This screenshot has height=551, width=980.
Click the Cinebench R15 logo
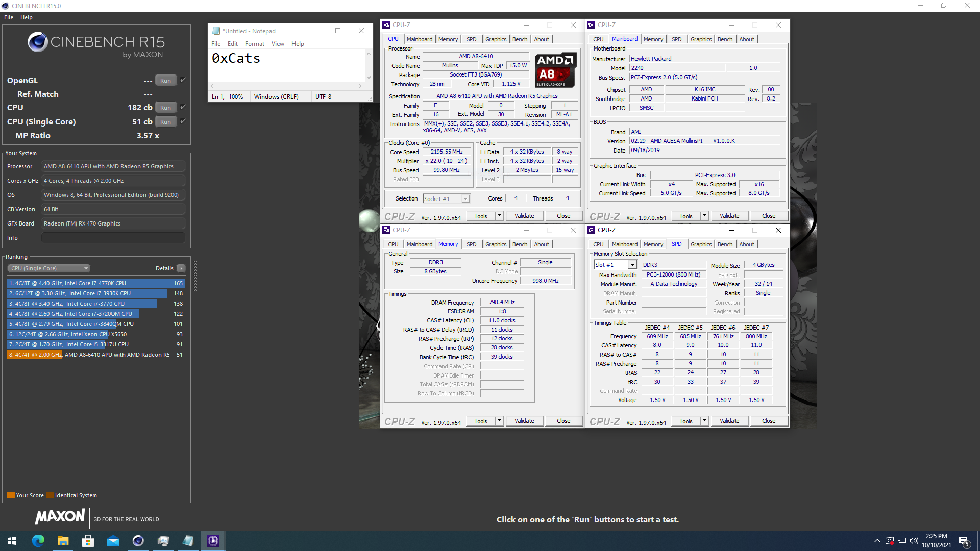click(x=96, y=45)
